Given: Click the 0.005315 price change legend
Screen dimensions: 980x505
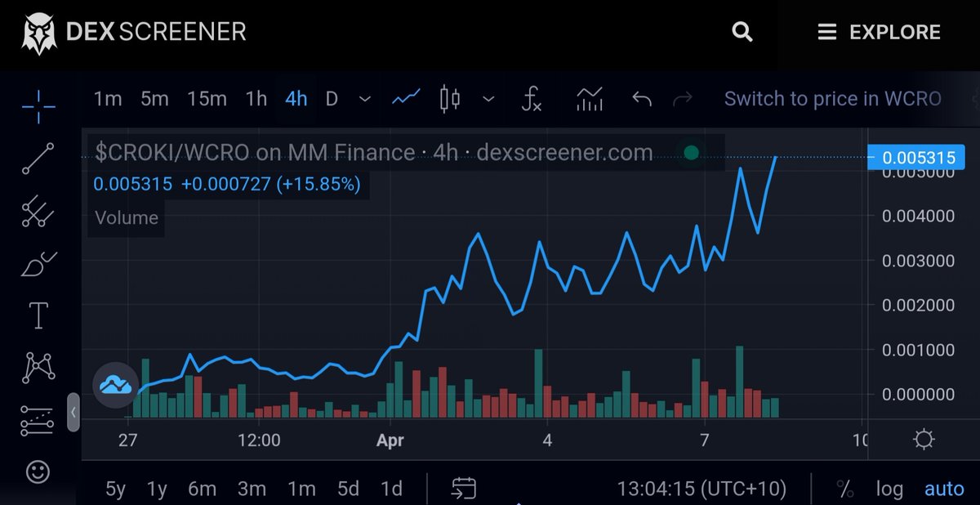Looking at the screenshot, I should [x=227, y=184].
